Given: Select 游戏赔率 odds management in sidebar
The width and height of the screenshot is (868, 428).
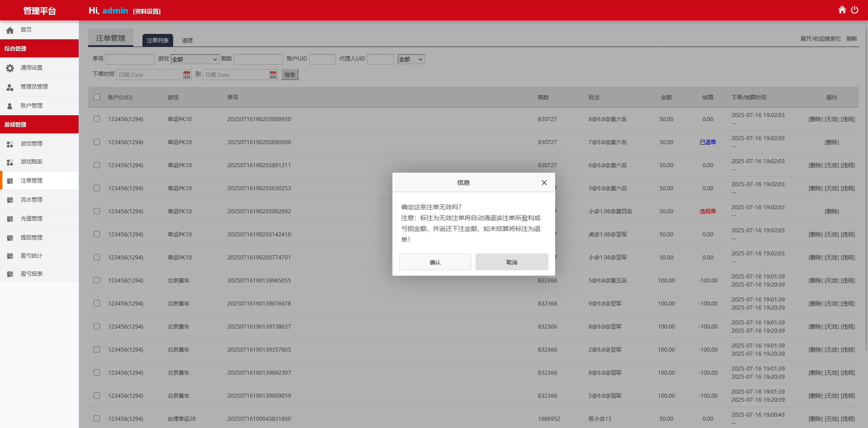Looking at the screenshot, I should (x=31, y=161).
